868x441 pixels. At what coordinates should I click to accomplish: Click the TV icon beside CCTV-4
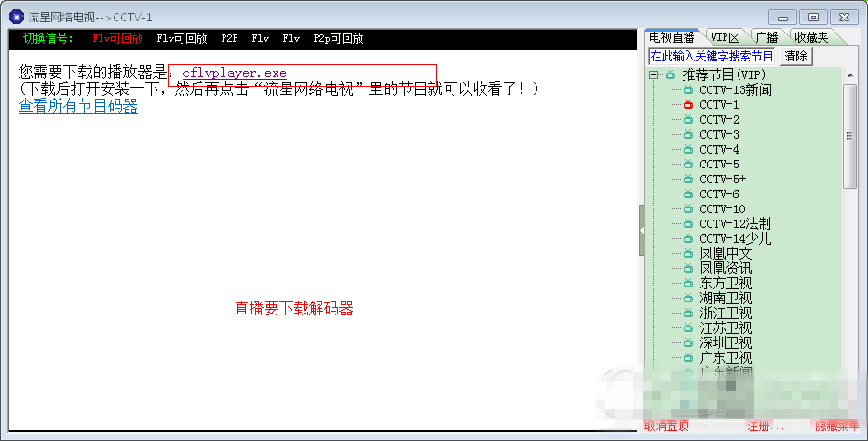688,150
